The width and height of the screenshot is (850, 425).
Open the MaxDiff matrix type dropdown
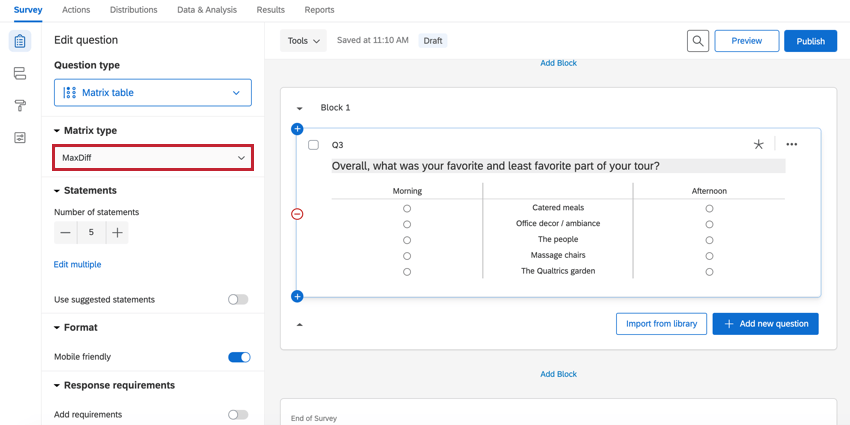[153, 158]
